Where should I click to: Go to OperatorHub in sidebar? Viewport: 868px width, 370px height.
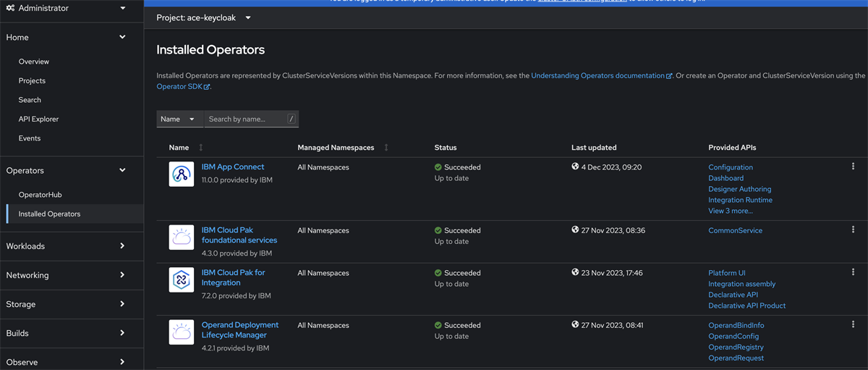pyautogui.click(x=41, y=195)
